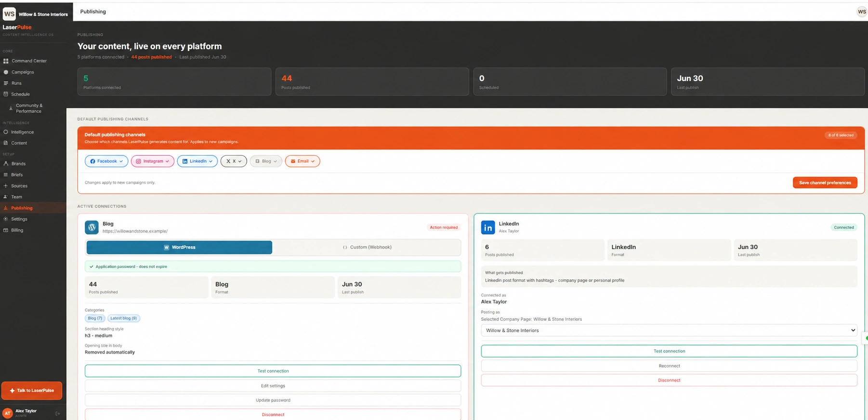Screen dimensions: 868x420
Task: Click Reconnect on the LinkedIn card
Action: click(x=669, y=366)
